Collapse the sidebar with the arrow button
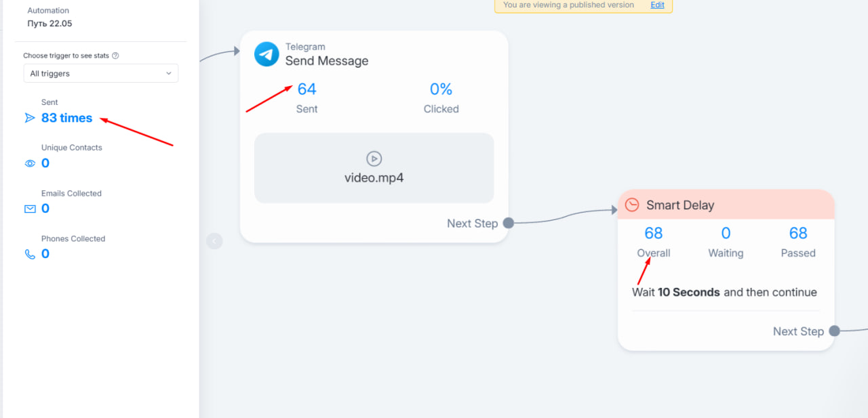Viewport: 868px width, 418px height. pyautogui.click(x=214, y=241)
